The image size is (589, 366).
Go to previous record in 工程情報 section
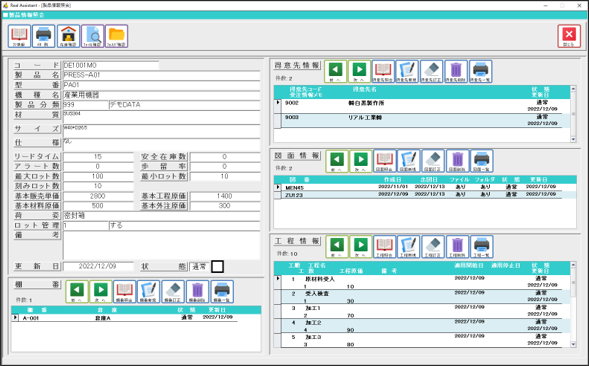tap(337, 247)
